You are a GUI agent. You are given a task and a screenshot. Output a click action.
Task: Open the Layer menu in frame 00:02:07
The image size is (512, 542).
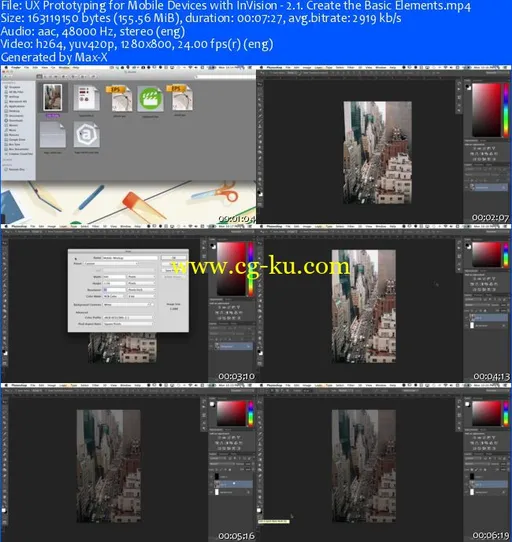(x=318, y=68)
